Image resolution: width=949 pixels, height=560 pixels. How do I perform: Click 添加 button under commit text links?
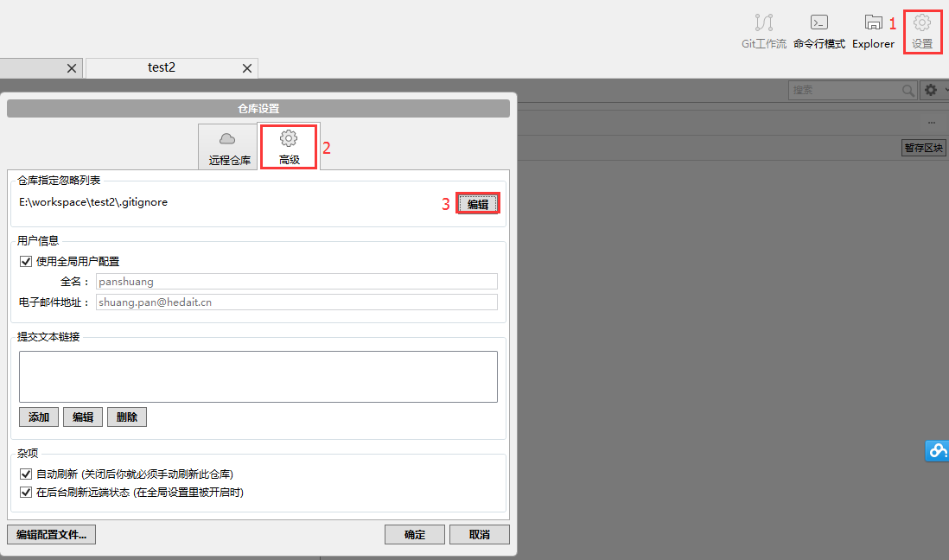pyautogui.click(x=39, y=417)
